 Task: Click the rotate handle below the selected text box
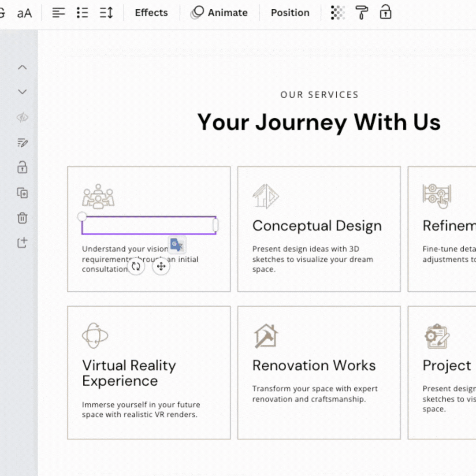click(136, 266)
